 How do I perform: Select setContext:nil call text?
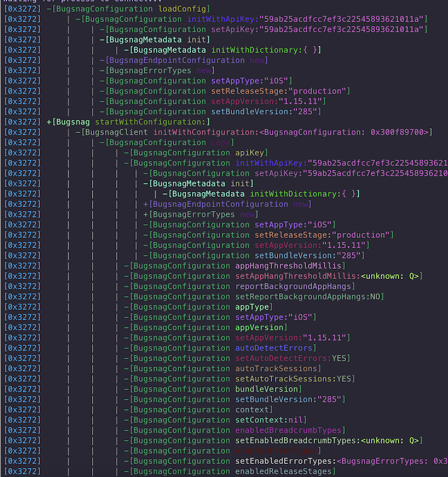tap(269, 420)
